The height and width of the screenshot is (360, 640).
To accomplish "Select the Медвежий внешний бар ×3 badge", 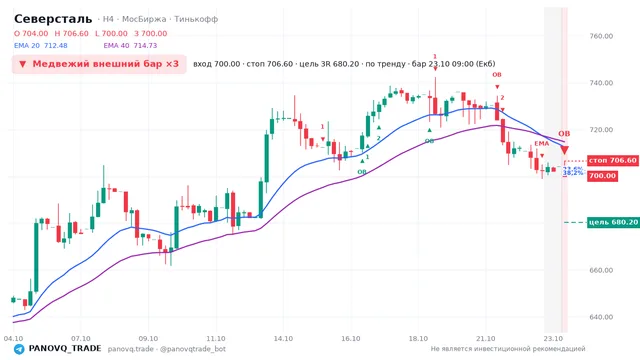I will pyautogui.click(x=99, y=64).
